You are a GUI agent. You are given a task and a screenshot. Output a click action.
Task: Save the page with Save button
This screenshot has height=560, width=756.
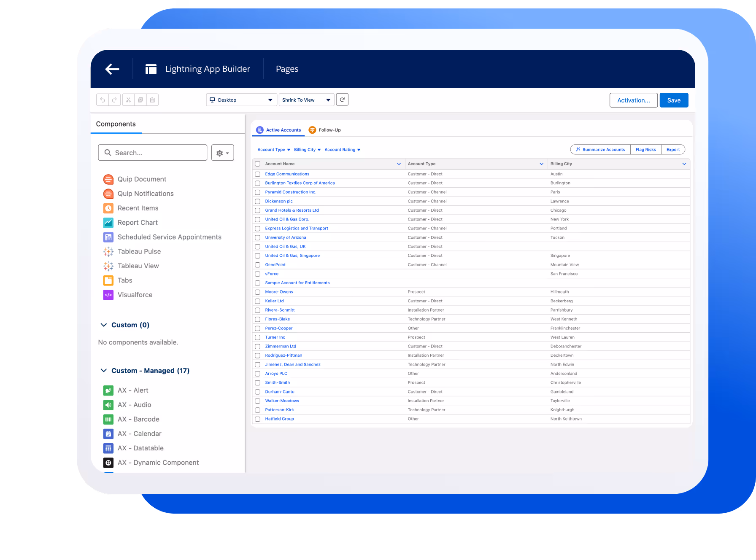(674, 100)
